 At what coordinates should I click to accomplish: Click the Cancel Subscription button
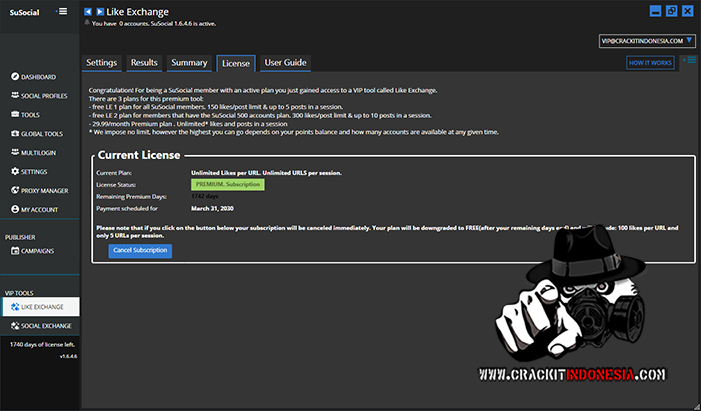140,250
